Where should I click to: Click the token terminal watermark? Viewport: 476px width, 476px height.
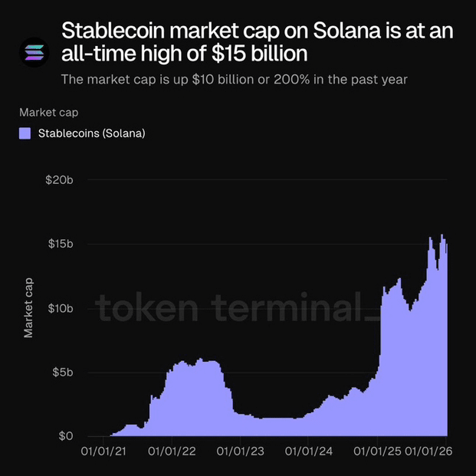236,310
